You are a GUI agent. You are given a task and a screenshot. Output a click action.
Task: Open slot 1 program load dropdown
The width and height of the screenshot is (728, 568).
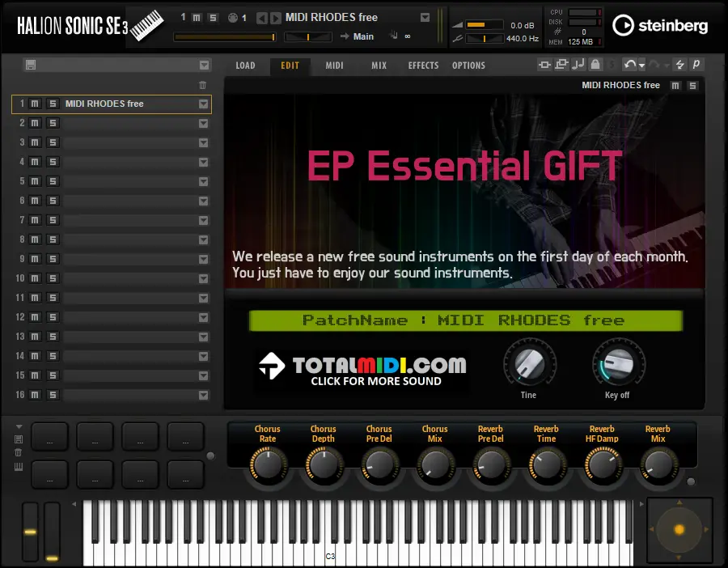[203, 104]
